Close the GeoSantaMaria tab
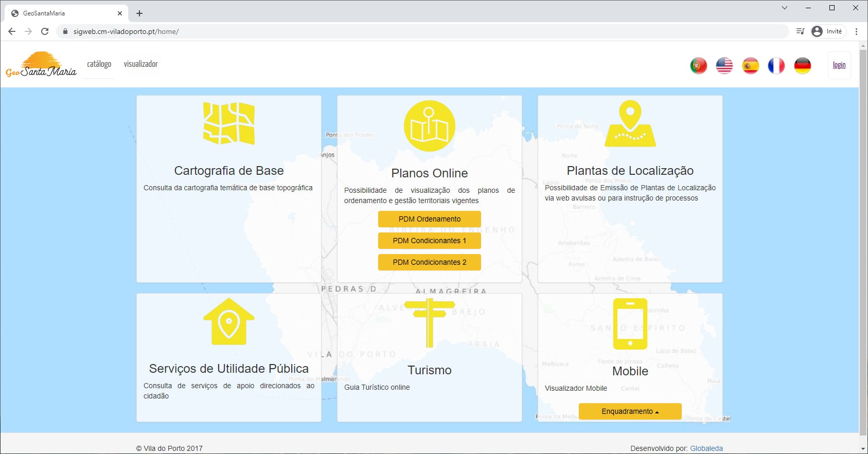The width and height of the screenshot is (868, 454). pyautogui.click(x=120, y=13)
